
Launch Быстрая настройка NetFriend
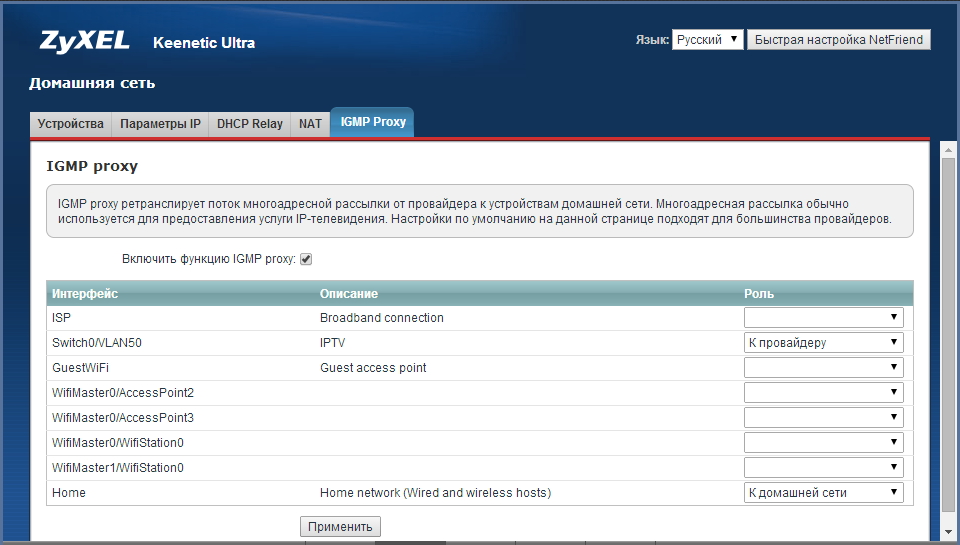pyautogui.click(x=839, y=40)
